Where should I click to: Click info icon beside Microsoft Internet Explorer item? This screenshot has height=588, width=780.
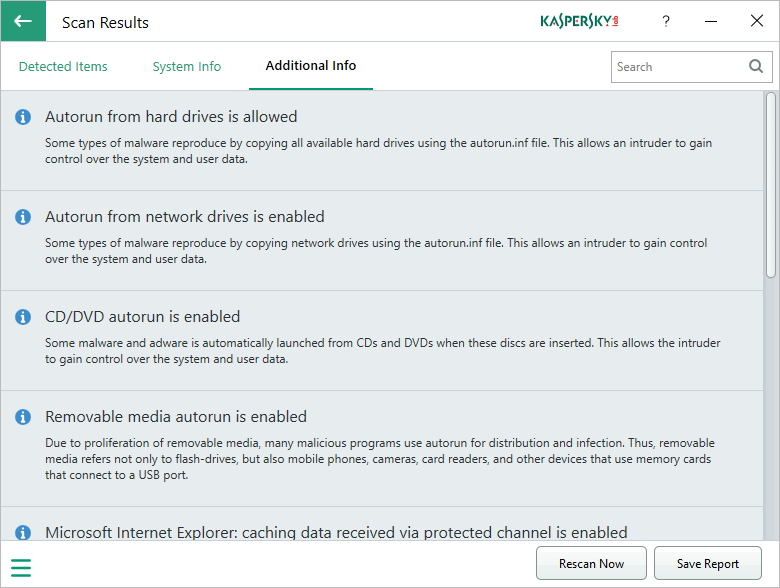(x=23, y=533)
